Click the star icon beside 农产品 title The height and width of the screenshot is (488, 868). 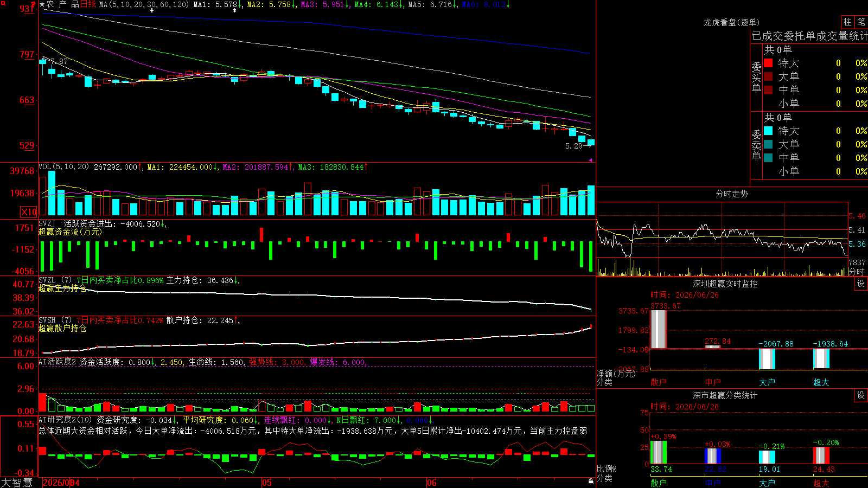click(42, 4)
